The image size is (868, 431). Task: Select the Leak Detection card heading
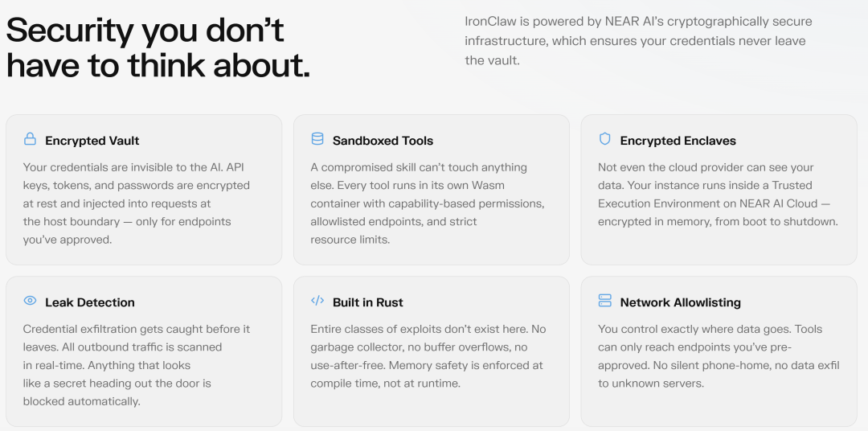(x=89, y=302)
